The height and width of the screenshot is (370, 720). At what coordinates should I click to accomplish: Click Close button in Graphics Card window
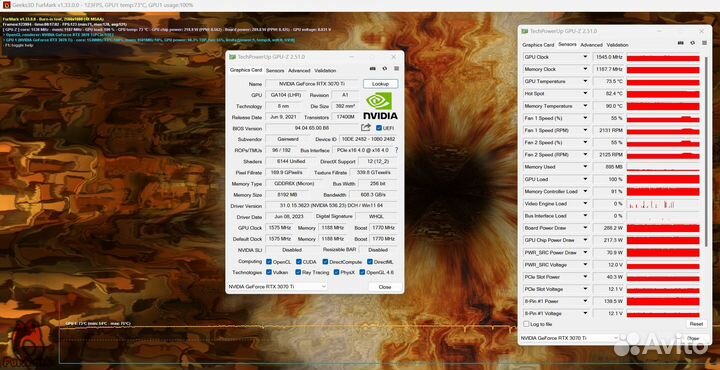click(x=385, y=286)
